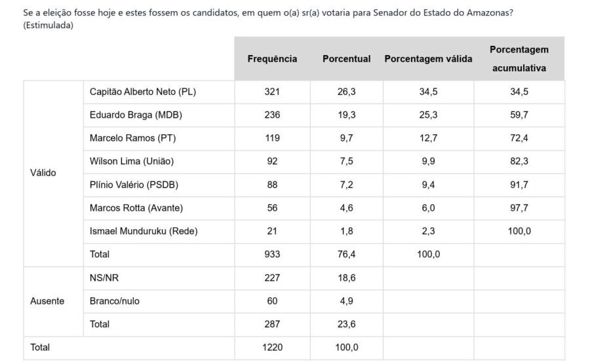Click the Porcentagem acumulativa header cell
The width and height of the screenshot is (590, 364).
pos(519,59)
